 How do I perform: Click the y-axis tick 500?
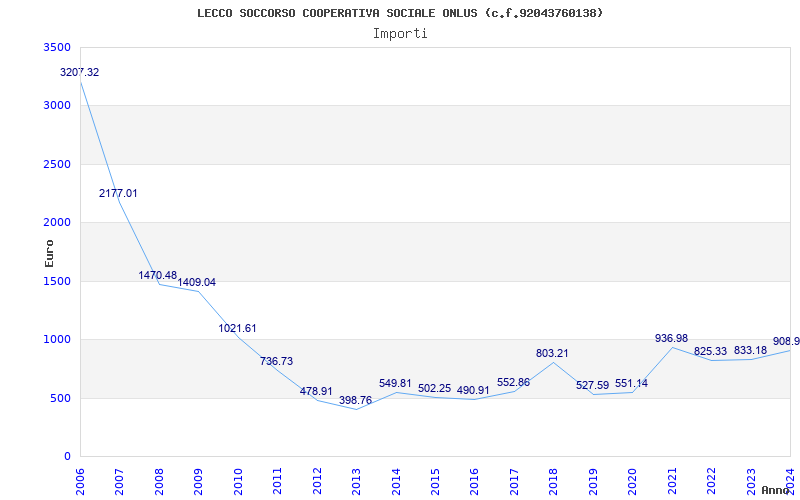pos(61,398)
